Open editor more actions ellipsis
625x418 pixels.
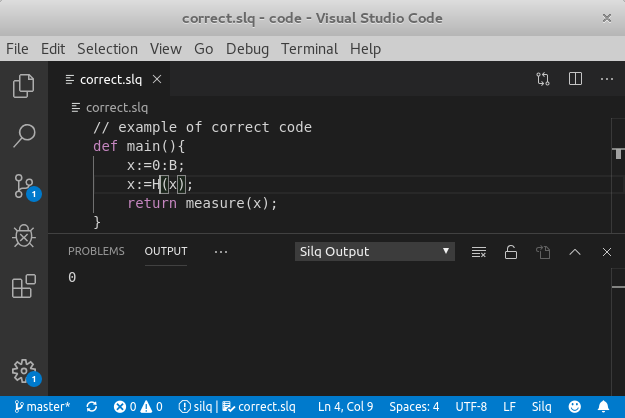606,79
